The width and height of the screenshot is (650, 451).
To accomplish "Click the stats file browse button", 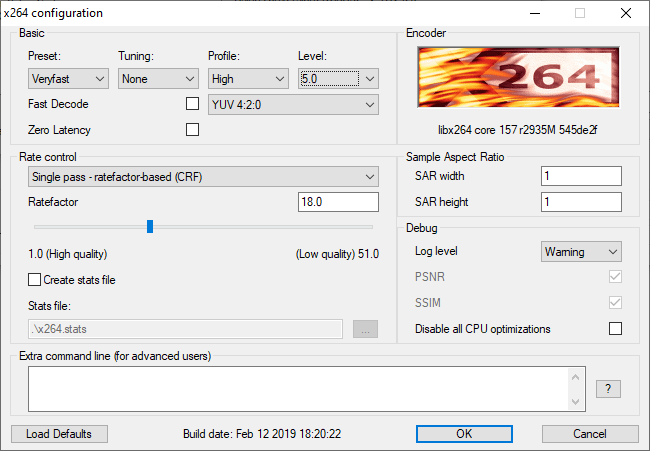I will click(365, 329).
